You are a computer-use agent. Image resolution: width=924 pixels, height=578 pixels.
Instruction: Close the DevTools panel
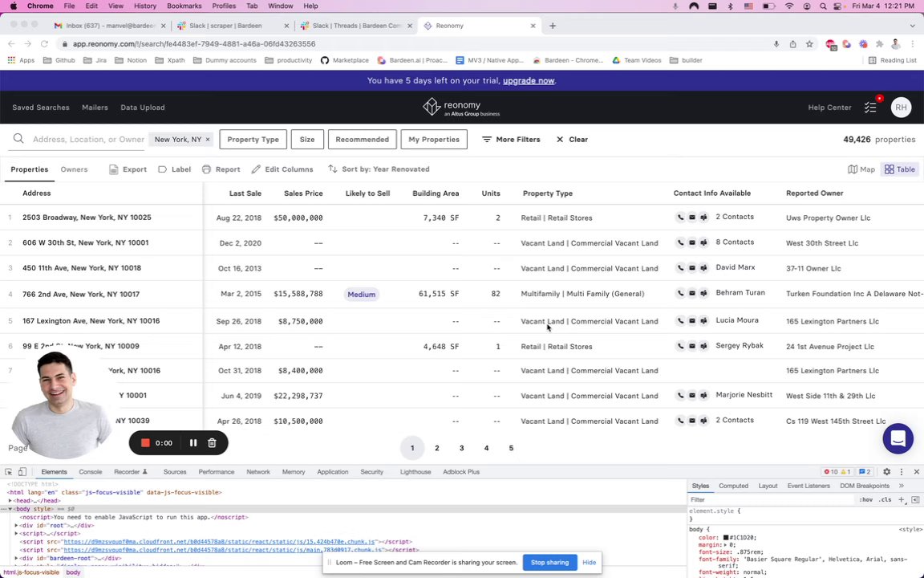pos(916,472)
